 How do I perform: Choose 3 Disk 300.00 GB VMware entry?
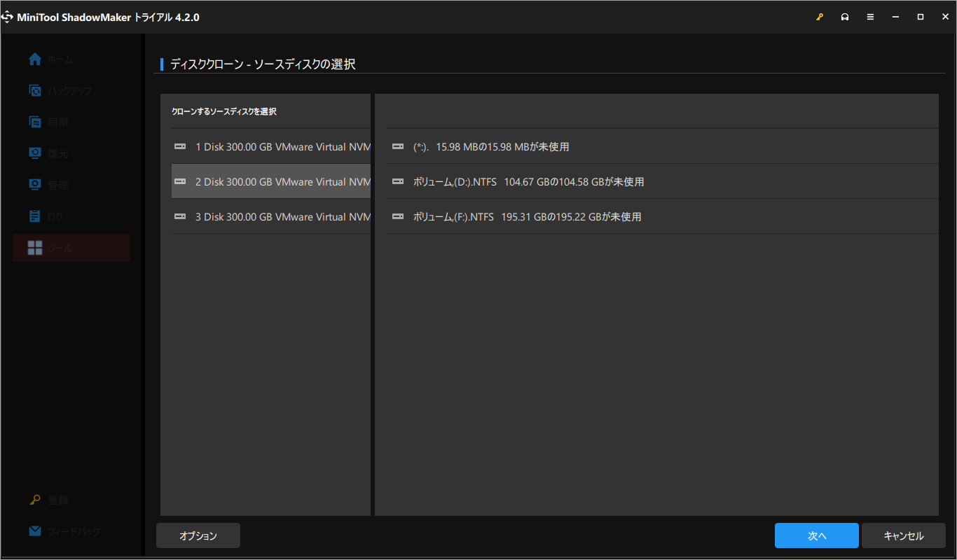coord(271,216)
